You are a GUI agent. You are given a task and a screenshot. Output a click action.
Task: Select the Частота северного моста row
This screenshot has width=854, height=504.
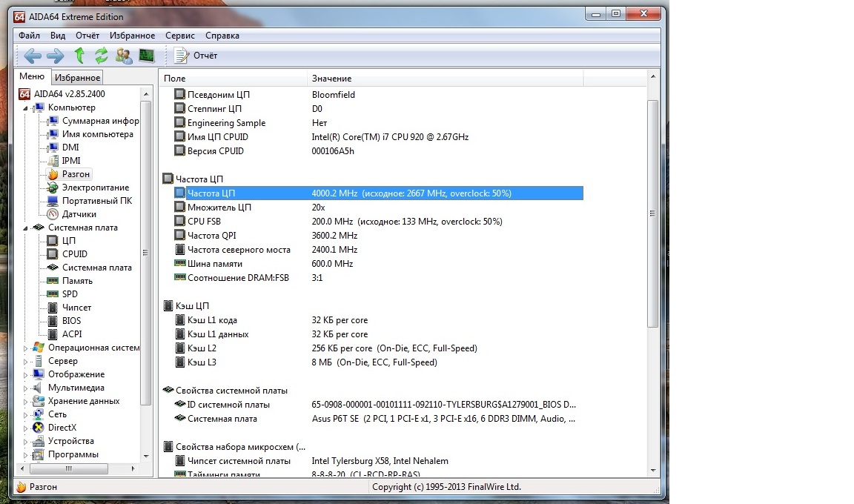[378, 250]
